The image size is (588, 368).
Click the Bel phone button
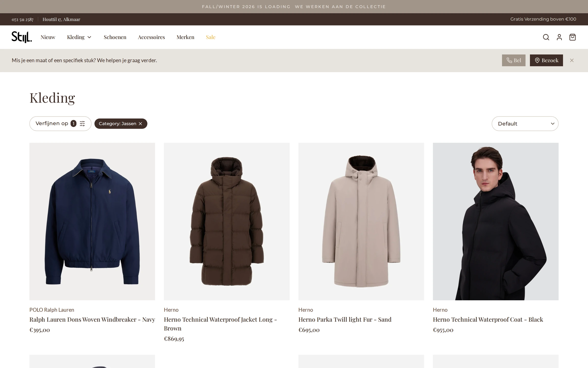pos(514,60)
